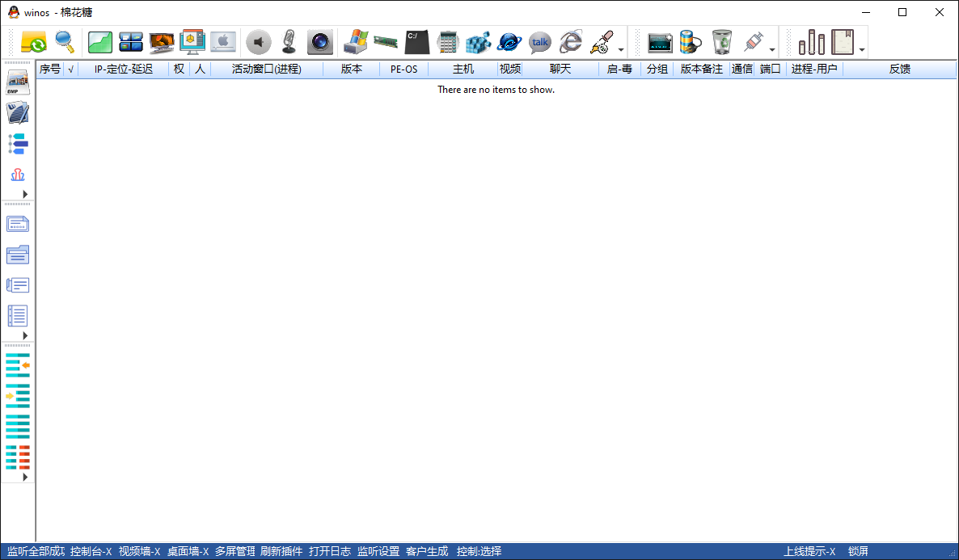The width and height of the screenshot is (959, 560).
Task: Expand the dropdown arrow after eyedropper icon
Action: (x=621, y=49)
